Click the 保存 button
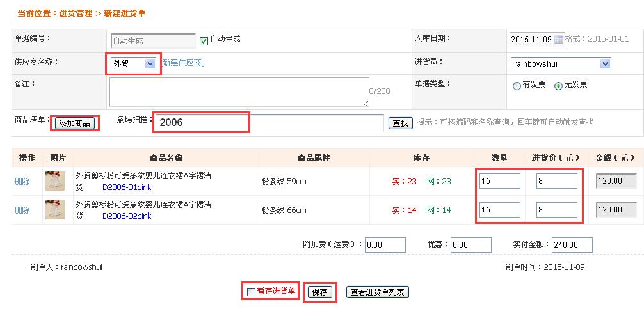 pos(320,292)
